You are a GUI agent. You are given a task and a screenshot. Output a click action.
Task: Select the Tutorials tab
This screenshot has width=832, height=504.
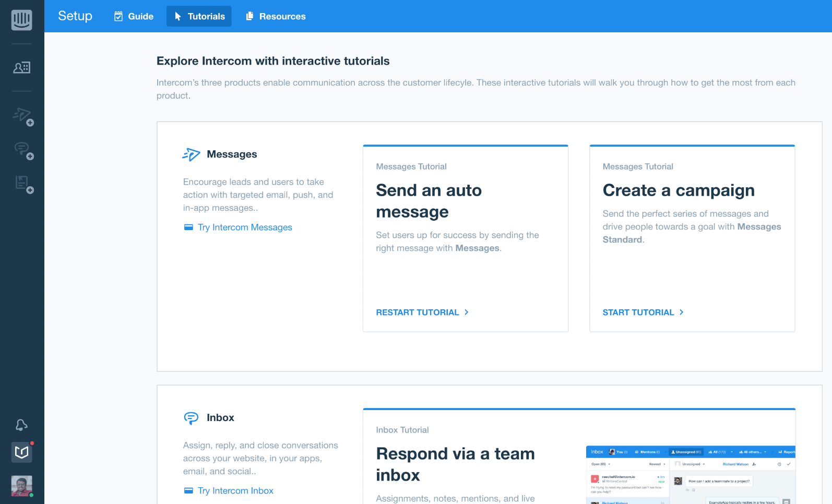pyautogui.click(x=199, y=16)
